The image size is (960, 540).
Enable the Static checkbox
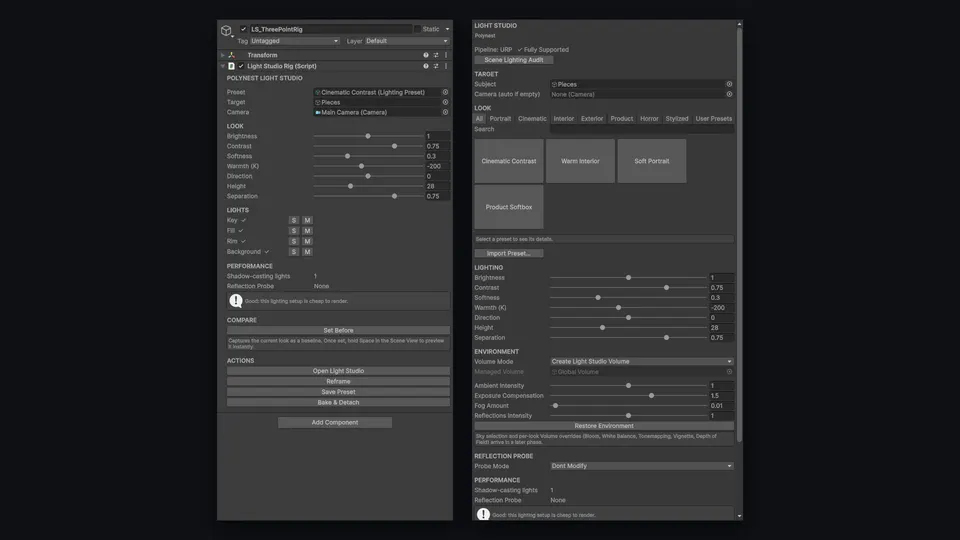417,29
